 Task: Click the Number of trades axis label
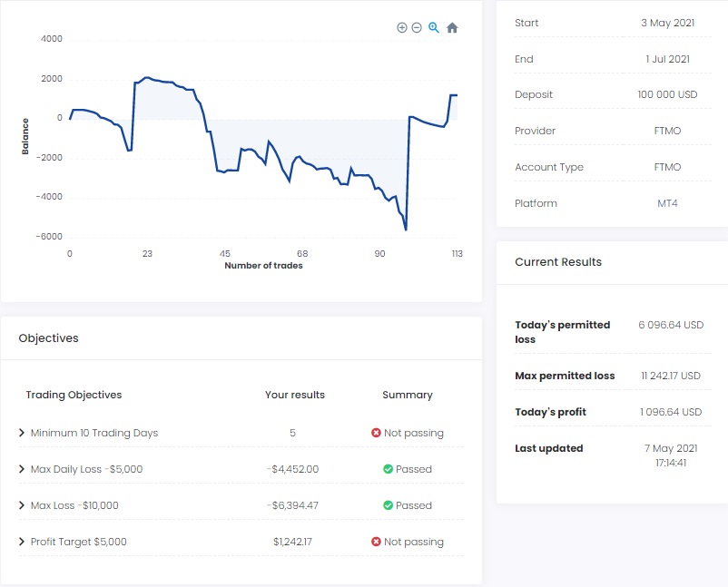tap(263, 266)
